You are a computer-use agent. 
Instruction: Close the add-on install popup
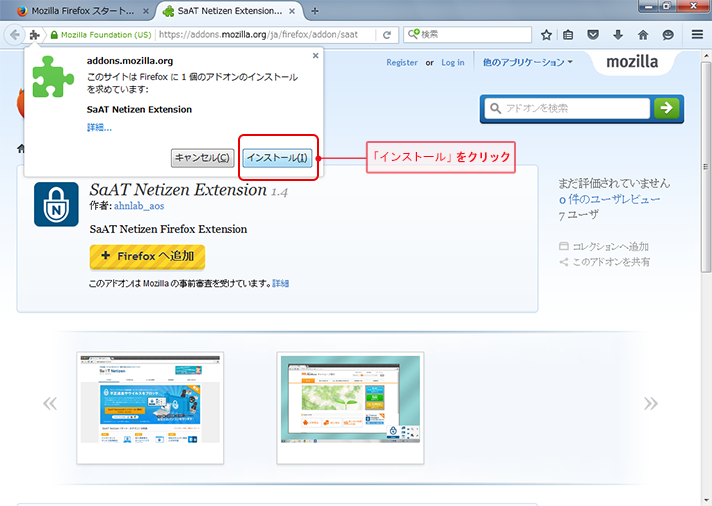316,55
